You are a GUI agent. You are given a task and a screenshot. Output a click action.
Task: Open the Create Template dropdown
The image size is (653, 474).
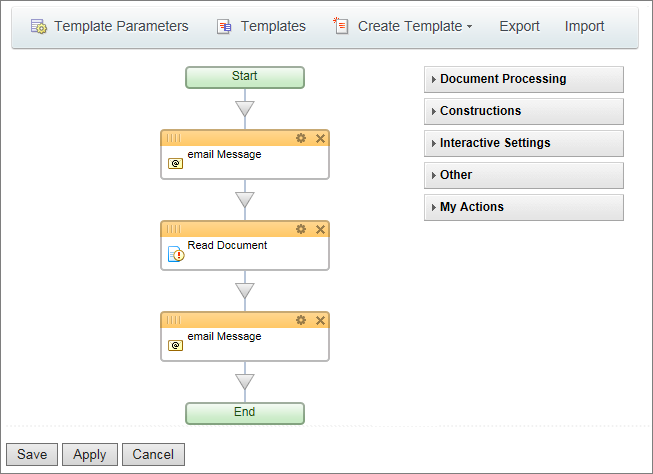tap(404, 27)
